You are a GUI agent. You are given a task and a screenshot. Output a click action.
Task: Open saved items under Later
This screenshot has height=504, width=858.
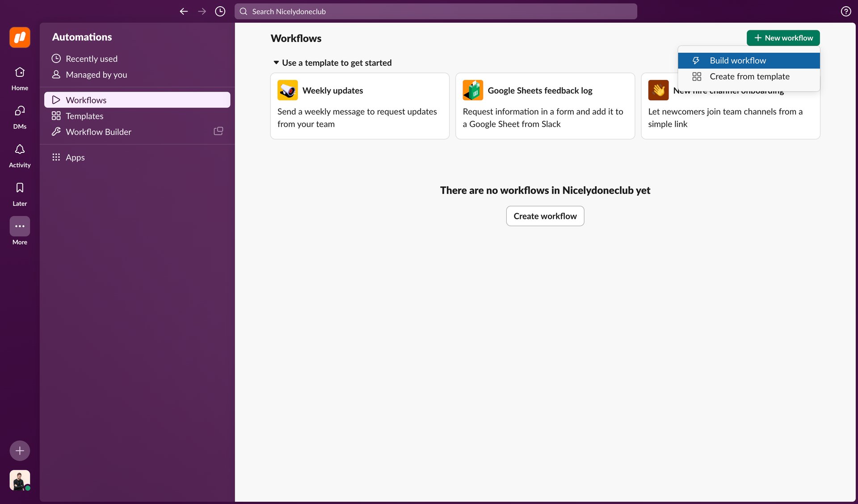click(x=19, y=193)
